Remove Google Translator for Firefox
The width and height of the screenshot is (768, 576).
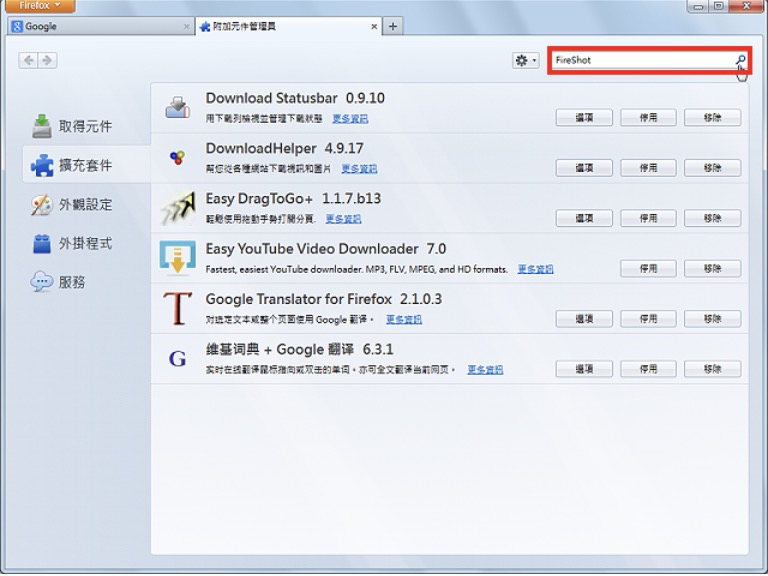[712, 319]
